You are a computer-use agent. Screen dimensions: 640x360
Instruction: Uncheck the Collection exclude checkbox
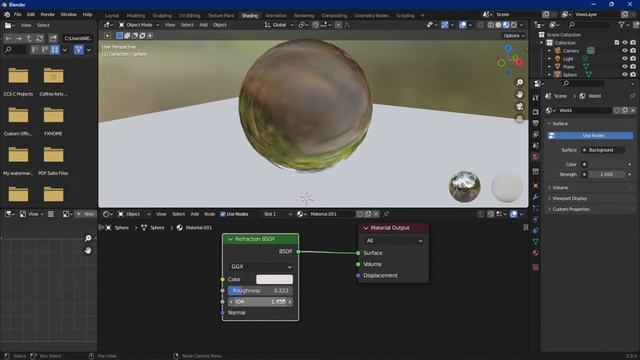pos(617,42)
